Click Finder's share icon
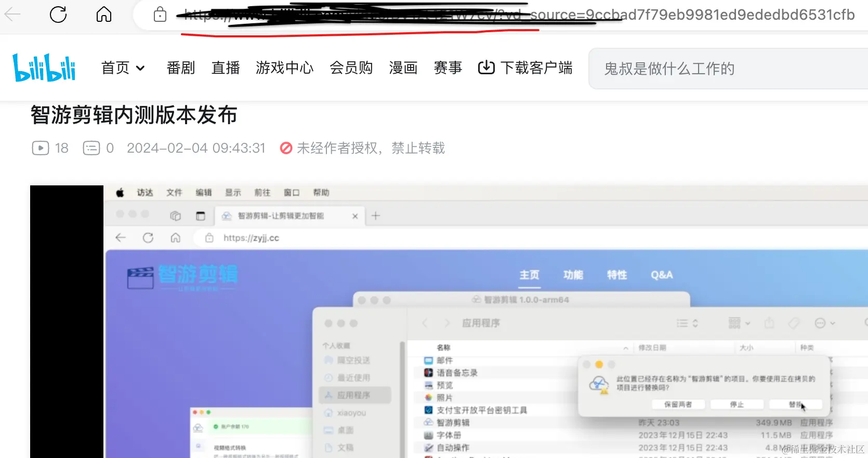Image resolution: width=868 pixels, height=458 pixels. pyautogui.click(x=769, y=323)
